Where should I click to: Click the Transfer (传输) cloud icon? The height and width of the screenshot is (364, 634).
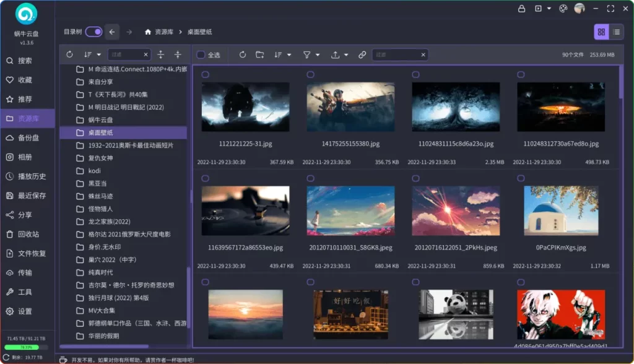click(x=10, y=272)
